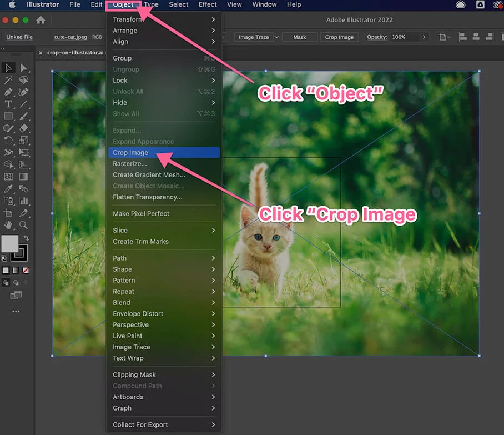Select the Shaper tool
Image resolution: width=504 pixels, height=435 pixels.
click(8, 128)
